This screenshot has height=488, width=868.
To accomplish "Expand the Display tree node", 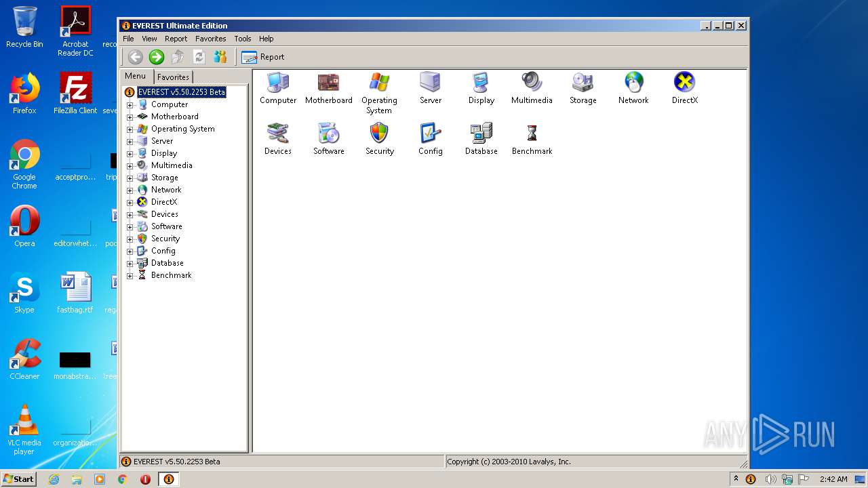I will [130, 154].
